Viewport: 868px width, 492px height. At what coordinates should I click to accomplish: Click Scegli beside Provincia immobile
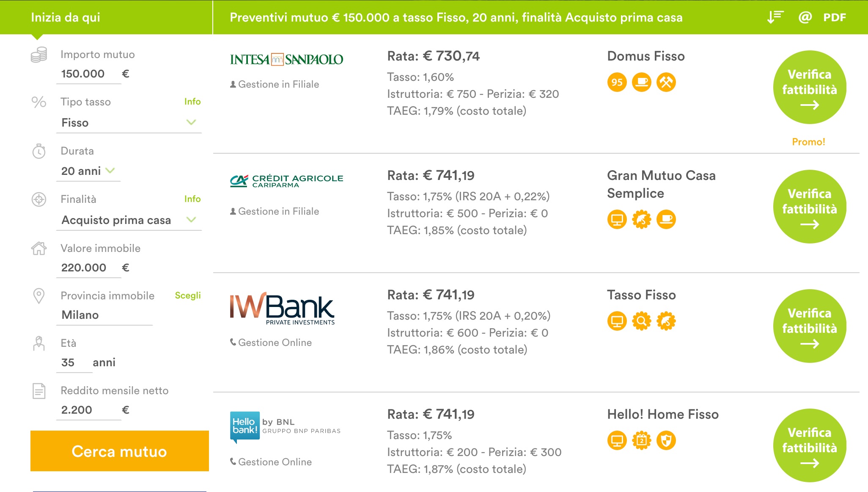coord(188,296)
